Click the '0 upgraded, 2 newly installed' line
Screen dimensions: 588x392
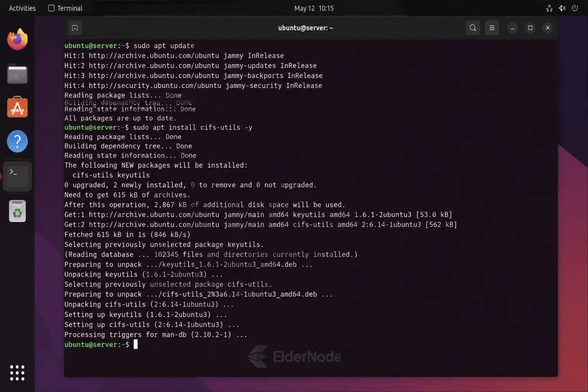pos(190,185)
